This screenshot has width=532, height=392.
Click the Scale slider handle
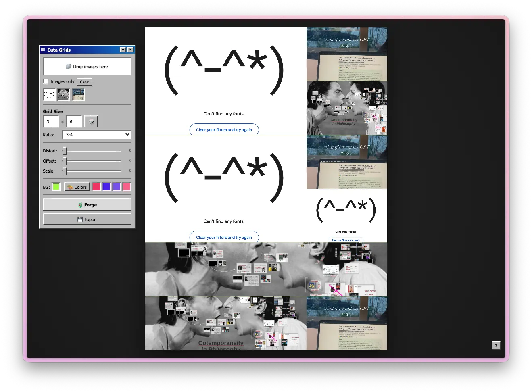tap(65, 171)
